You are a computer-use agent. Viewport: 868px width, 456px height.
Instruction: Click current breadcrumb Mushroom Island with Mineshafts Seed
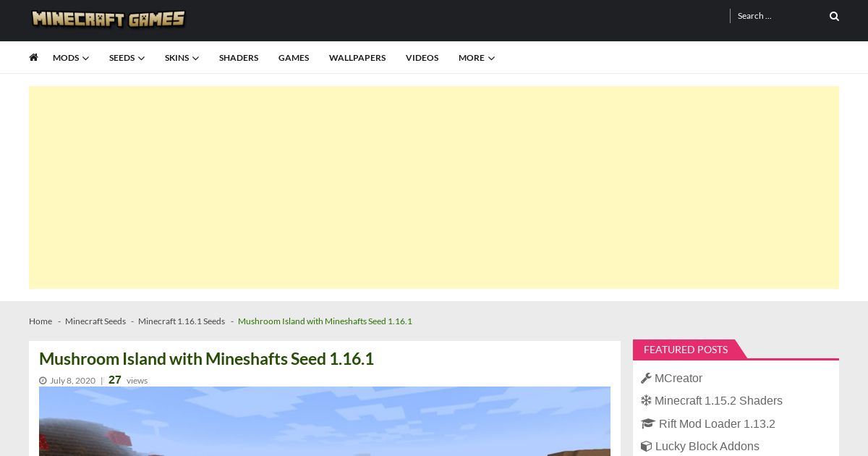[x=325, y=321]
